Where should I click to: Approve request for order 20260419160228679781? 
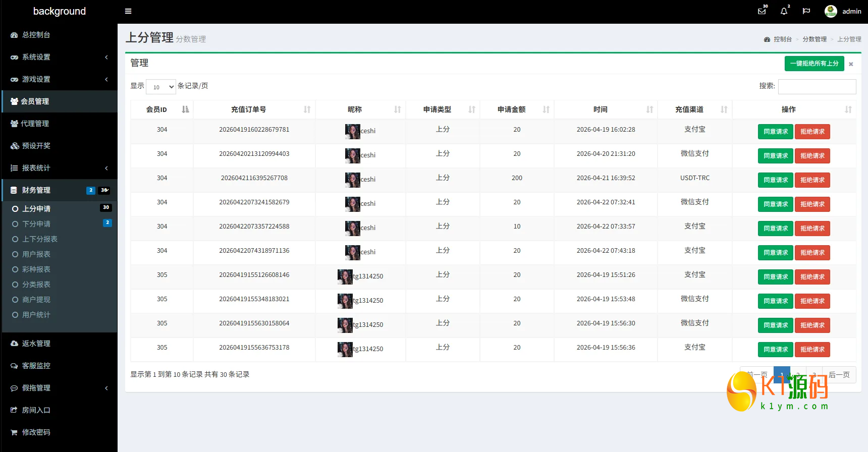tap(775, 132)
